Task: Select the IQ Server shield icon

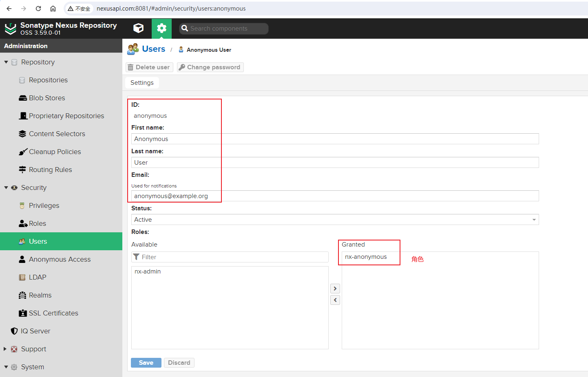Action: pyautogui.click(x=14, y=331)
